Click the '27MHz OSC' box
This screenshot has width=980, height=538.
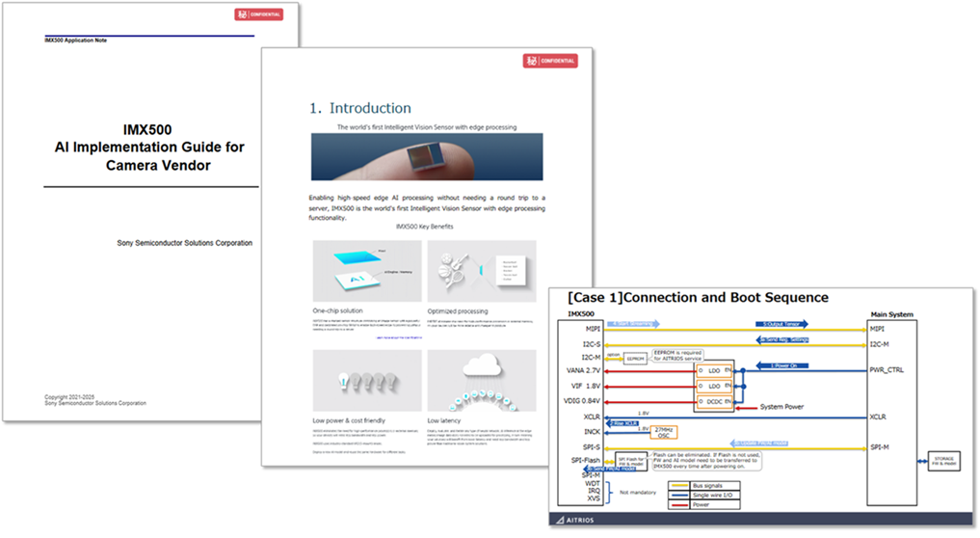coord(664,432)
